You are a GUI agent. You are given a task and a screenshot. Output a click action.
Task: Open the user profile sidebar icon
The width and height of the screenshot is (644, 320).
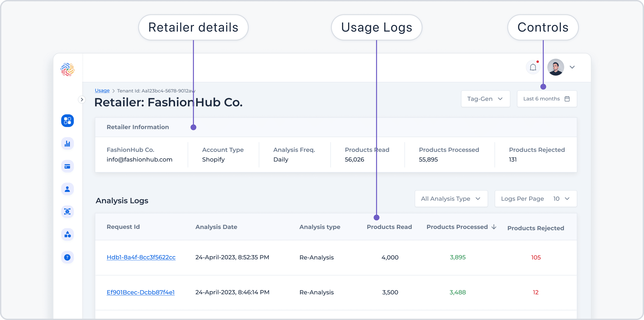click(x=67, y=189)
